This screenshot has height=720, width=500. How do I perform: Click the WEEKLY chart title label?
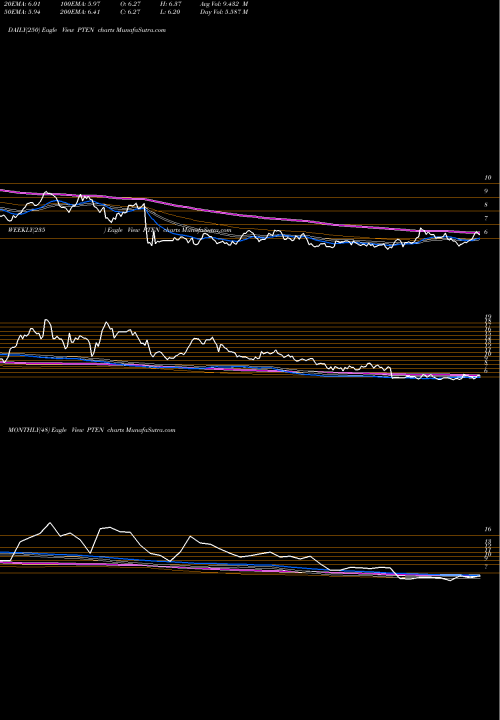[119, 230]
